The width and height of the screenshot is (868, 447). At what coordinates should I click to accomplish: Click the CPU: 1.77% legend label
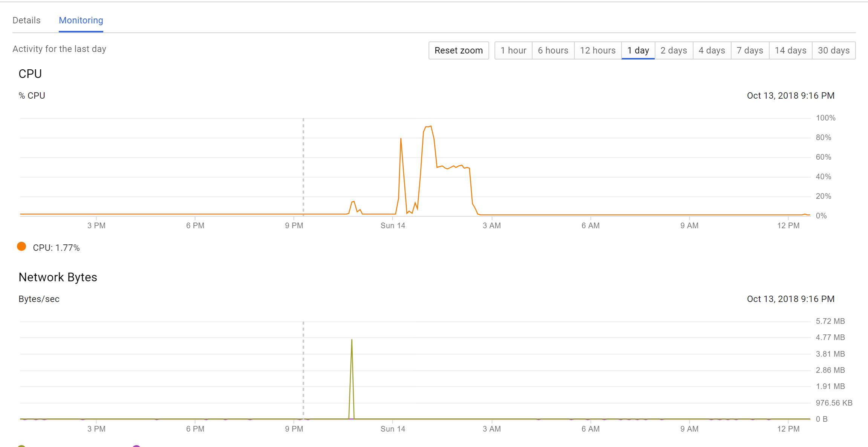click(x=56, y=248)
